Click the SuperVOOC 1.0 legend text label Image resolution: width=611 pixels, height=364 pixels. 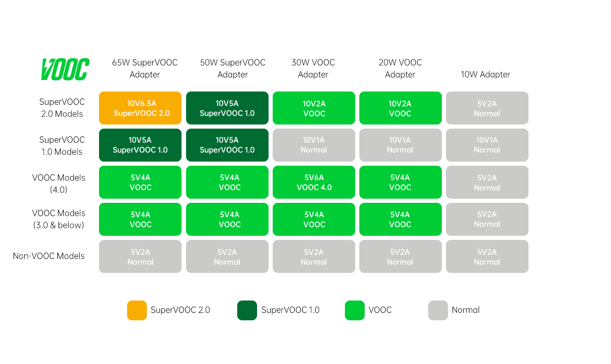[290, 310]
